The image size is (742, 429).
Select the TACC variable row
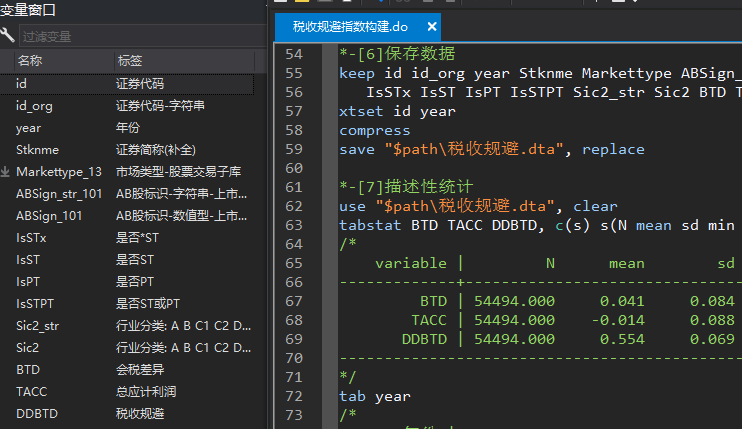click(31, 392)
